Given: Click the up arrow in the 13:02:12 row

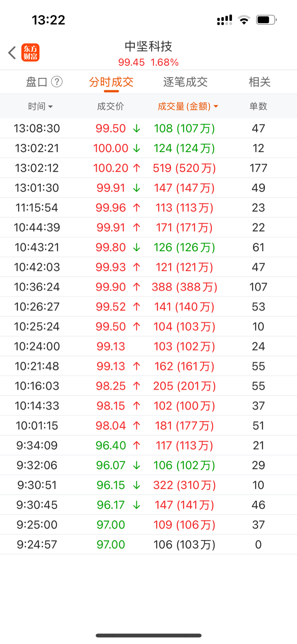Looking at the screenshot, I should point(137,168).
